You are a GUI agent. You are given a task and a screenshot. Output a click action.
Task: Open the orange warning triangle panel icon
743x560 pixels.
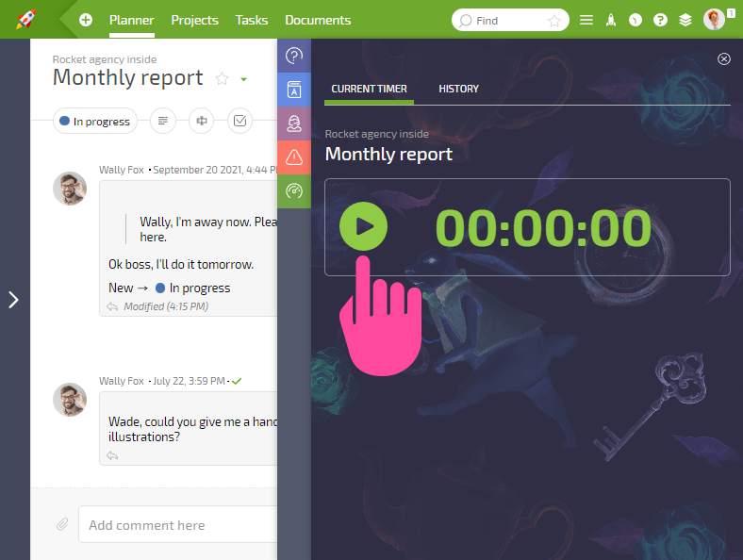click(x=294, y=157)
